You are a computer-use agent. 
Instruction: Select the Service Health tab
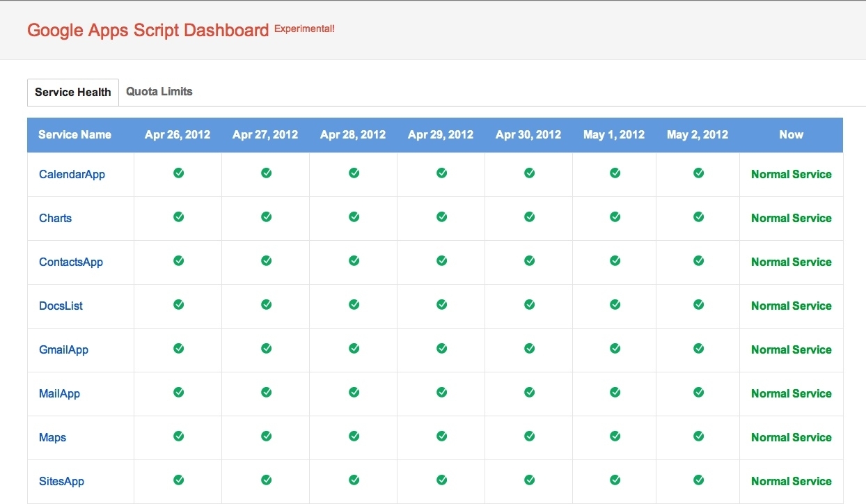(x=73, y=92)
